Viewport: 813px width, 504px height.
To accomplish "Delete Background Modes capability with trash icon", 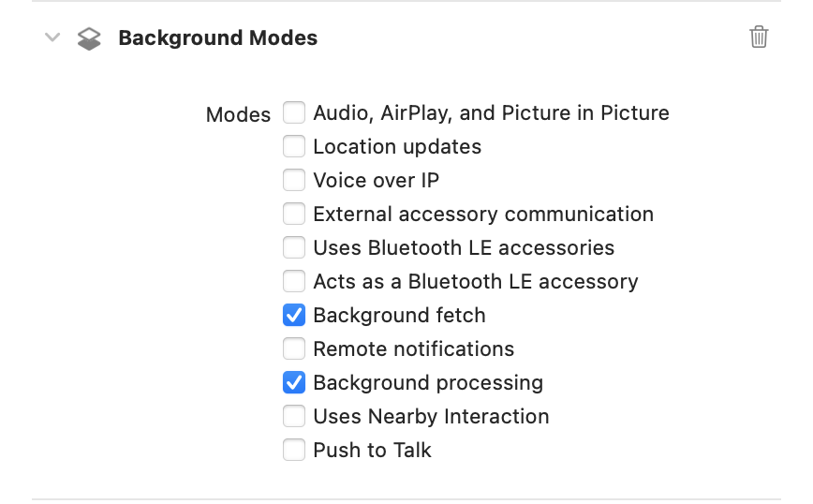I will 759,37.
